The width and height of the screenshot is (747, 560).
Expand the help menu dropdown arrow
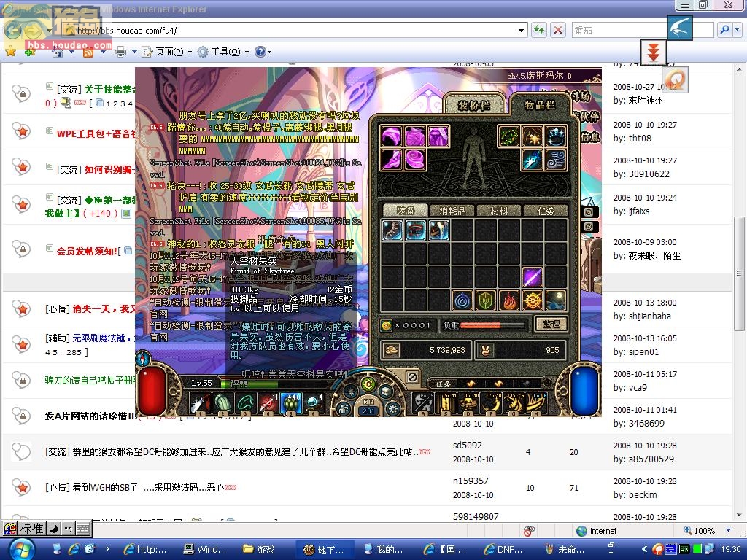tap(270, 52)
